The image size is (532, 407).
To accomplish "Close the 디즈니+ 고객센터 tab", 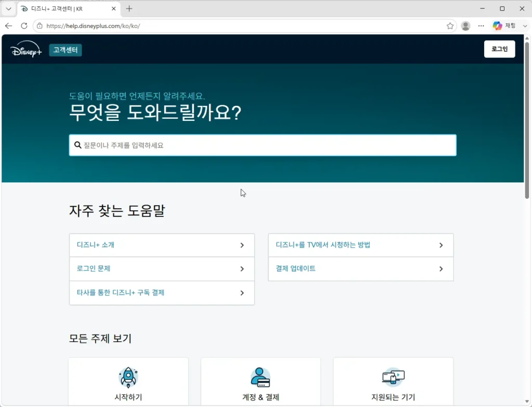I will coord(114,9).
